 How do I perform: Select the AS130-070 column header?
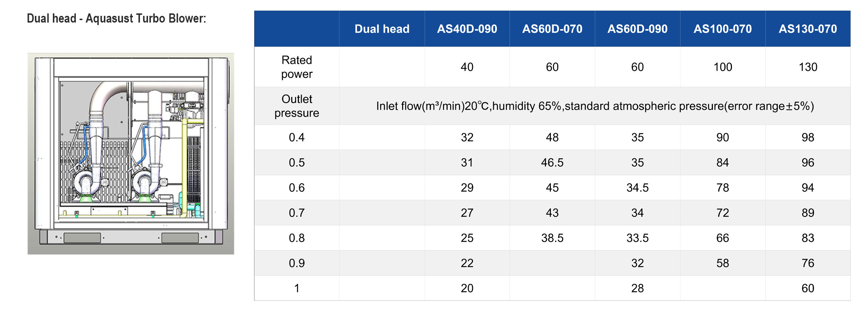pyautogui.click(x=808, y=29)
